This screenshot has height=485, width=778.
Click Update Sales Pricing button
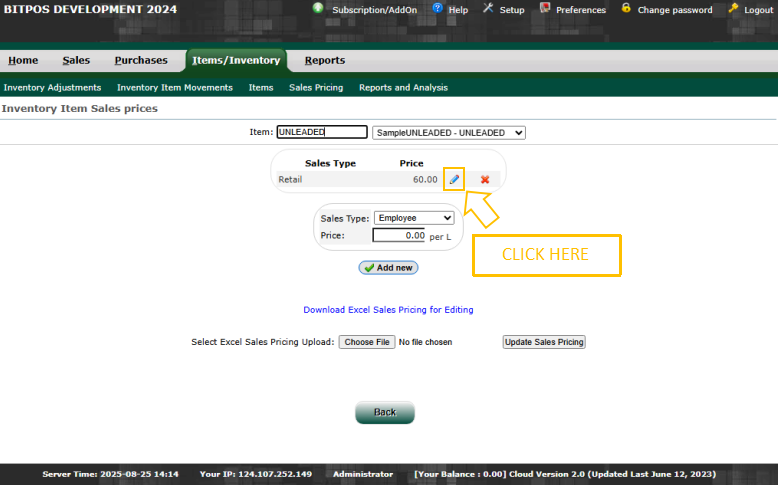click(543, 342)
